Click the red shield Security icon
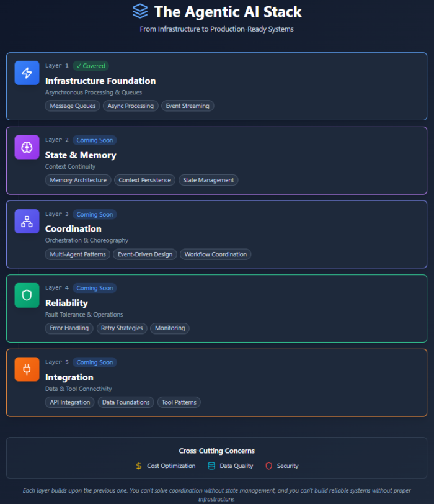434x504 pixels. pos(269,466)
